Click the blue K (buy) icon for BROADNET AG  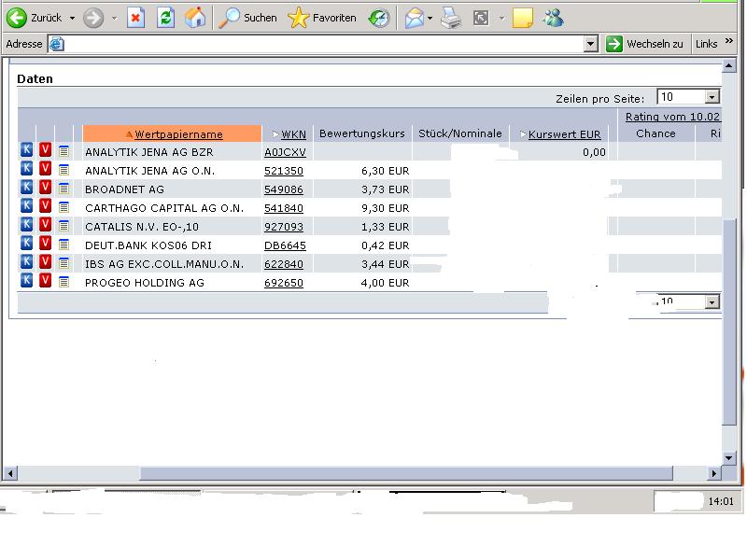(26, 188)
